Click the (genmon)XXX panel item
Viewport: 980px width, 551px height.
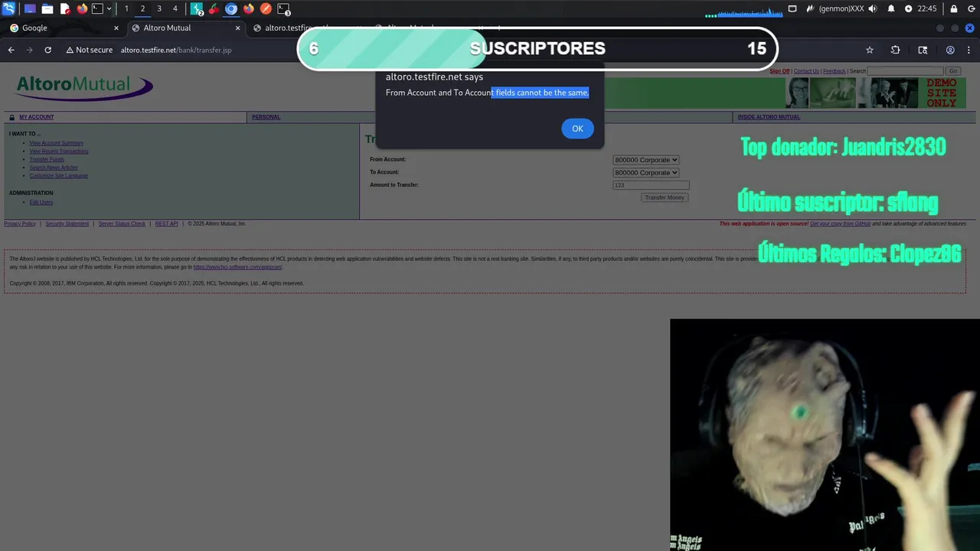841,9
